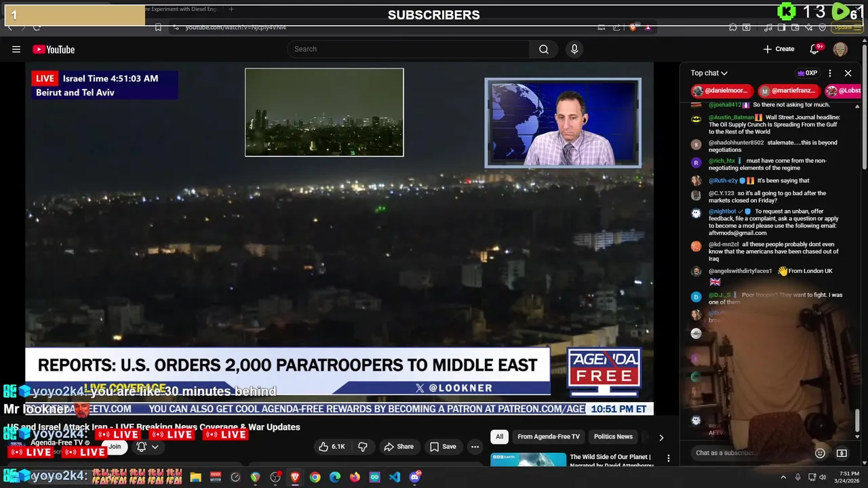Image resolution: width=868 pixels, height=488 pixels.
Task: Save the video to a playlist
Action: tap(443, 447)
